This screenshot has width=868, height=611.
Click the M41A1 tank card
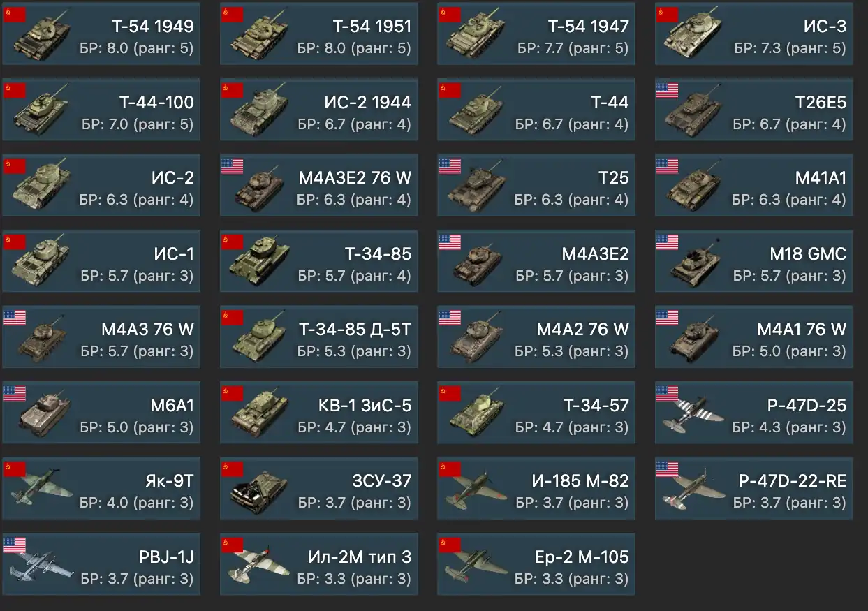click(754, 185)
